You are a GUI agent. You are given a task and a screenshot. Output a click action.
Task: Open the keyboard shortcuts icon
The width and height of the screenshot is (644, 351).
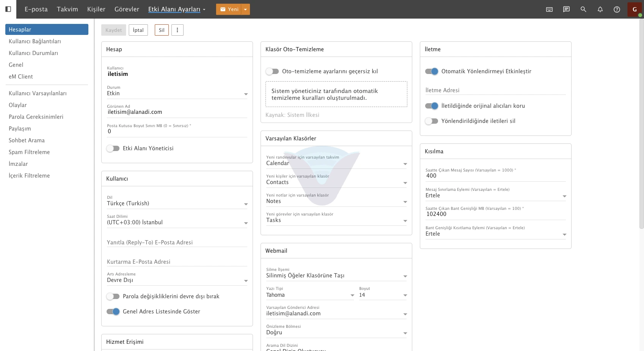(549, 9)
